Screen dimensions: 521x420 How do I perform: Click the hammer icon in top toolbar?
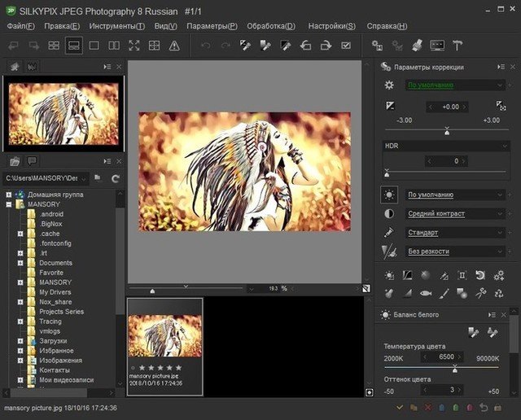458,46
